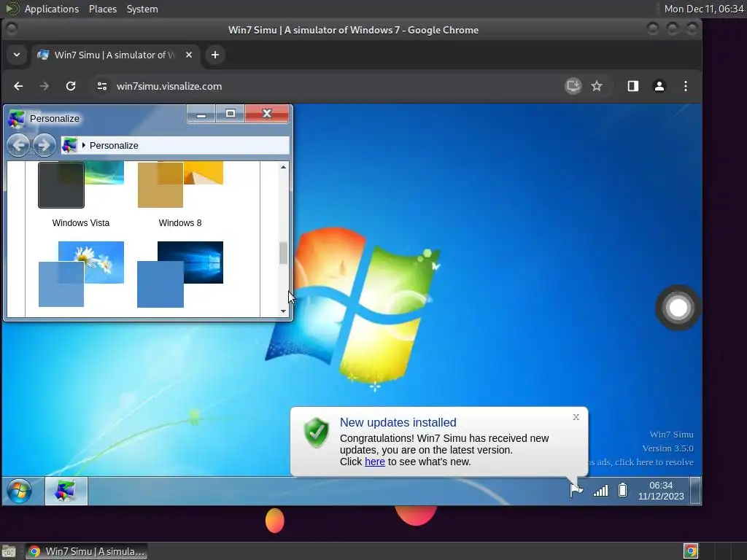Click the URL win7simu.visnalize.com

pyautogui.click(x=169, y=86)
